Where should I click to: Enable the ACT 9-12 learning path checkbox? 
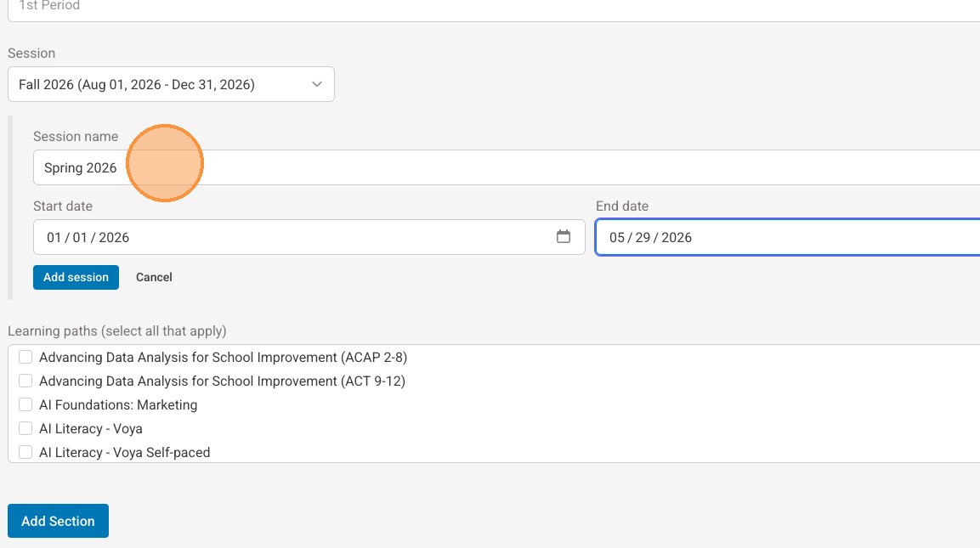click(25, 381)
